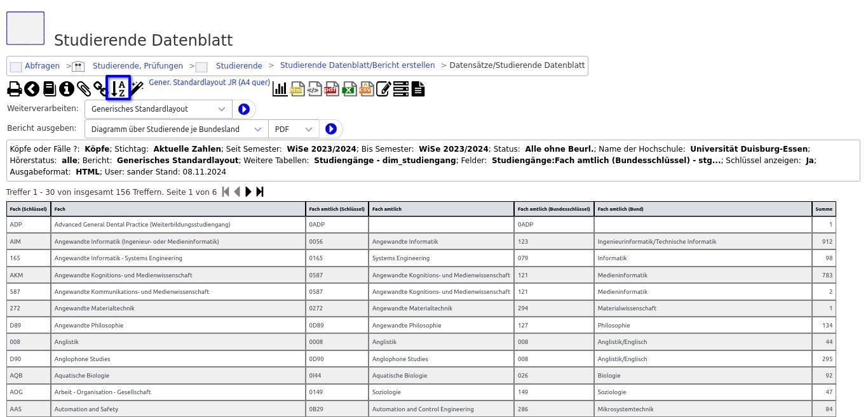Open the PDF output format dropdown
The width and height of the screenshot is (868, 417).
294,129
